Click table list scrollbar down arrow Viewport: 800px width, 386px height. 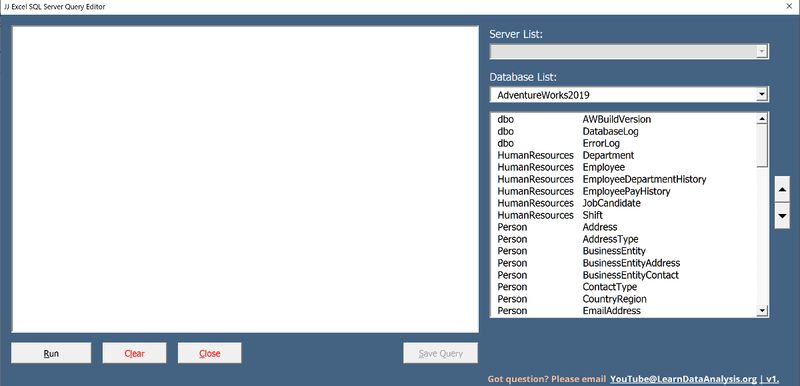(x=762, y=310)
